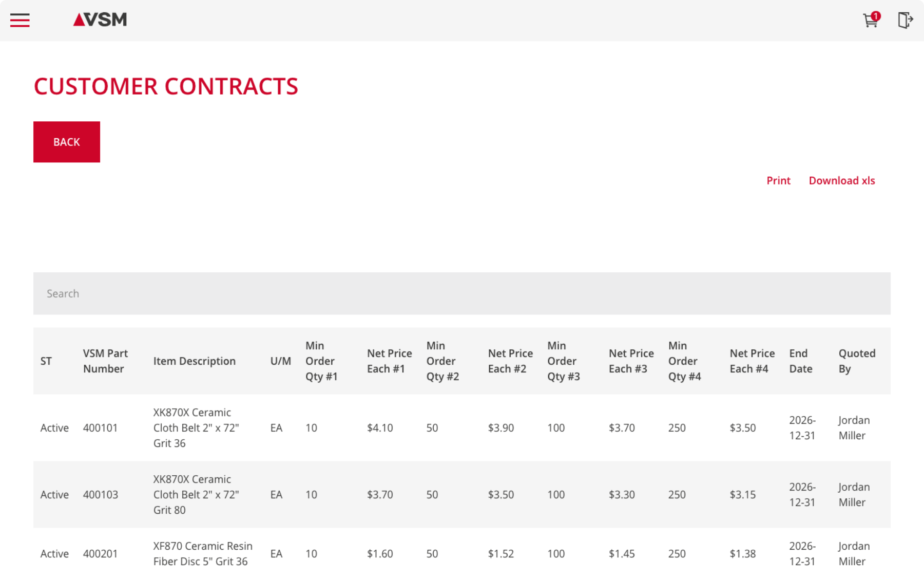
Task: Open the hamburger navigation menu
Action: pyautogui.click(x=20, y=21)
